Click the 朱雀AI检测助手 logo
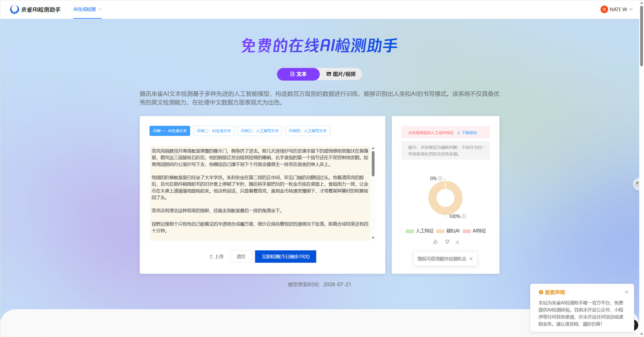This screenshot has width=644, height=337. tap(35, 9)
